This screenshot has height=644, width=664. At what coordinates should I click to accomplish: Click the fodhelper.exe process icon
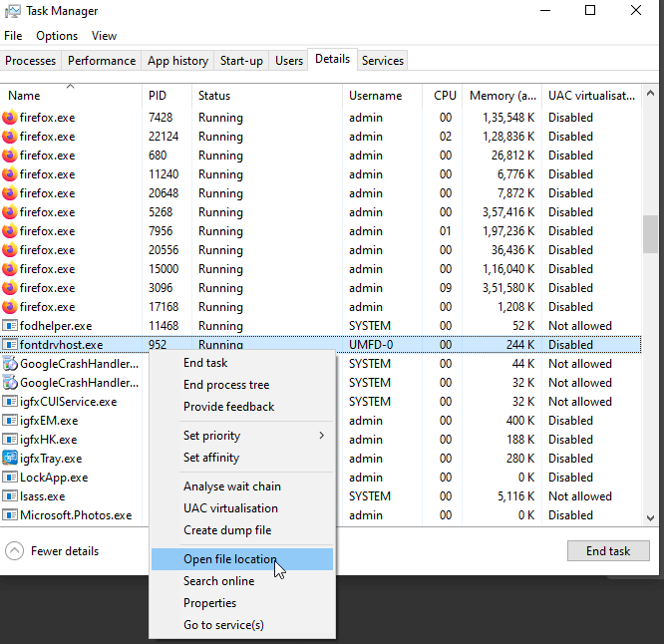click(x=10, y=326)
